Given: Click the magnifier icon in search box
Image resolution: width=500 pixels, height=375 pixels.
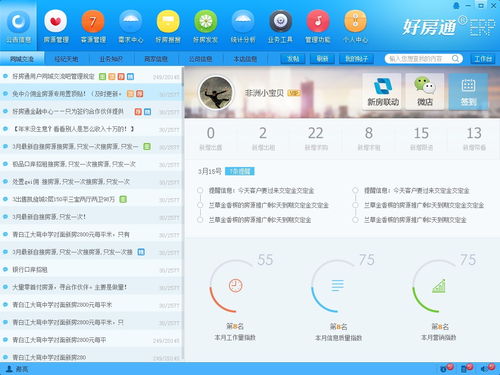Looking at the screenshot, I should pyautogui.click(x=455, y=59).
